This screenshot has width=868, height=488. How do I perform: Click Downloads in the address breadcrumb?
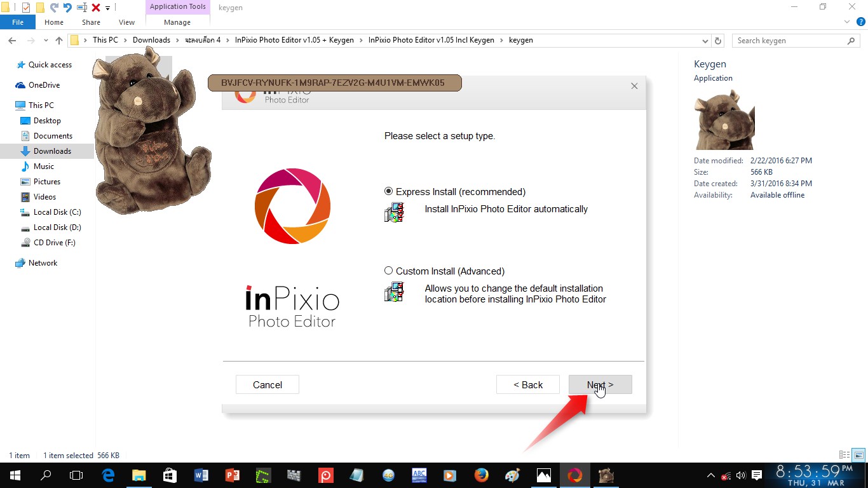[151, 40]
